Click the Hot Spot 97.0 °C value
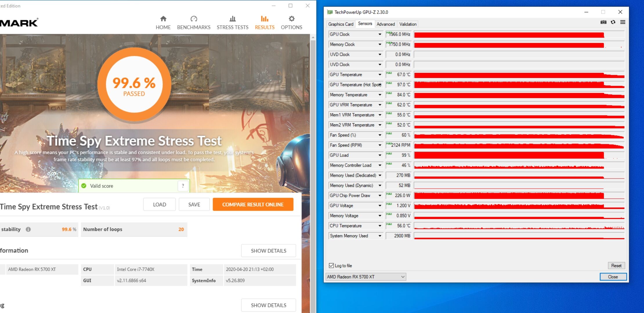Screen dimensions: 644x313 point(399,85)
